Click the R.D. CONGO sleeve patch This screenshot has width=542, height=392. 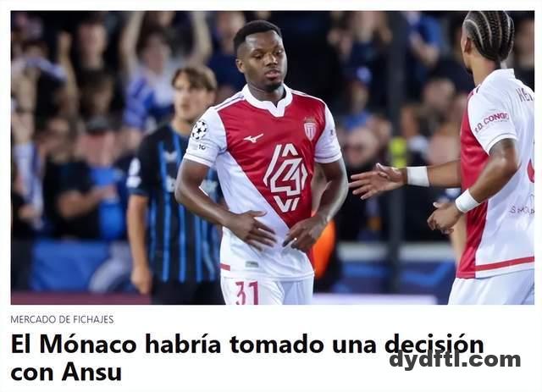(x=492, y=122)
